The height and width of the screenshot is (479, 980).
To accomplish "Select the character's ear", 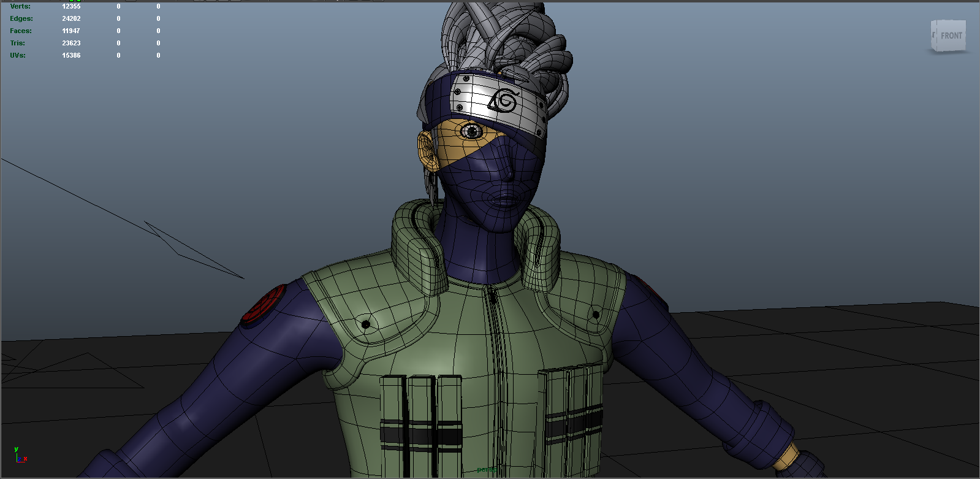I will pyautogui.click(x=427, y=150).
